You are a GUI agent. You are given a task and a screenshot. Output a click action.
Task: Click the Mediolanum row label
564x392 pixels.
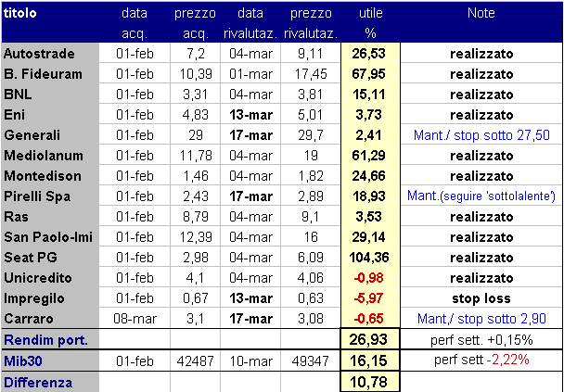(44, 156)
